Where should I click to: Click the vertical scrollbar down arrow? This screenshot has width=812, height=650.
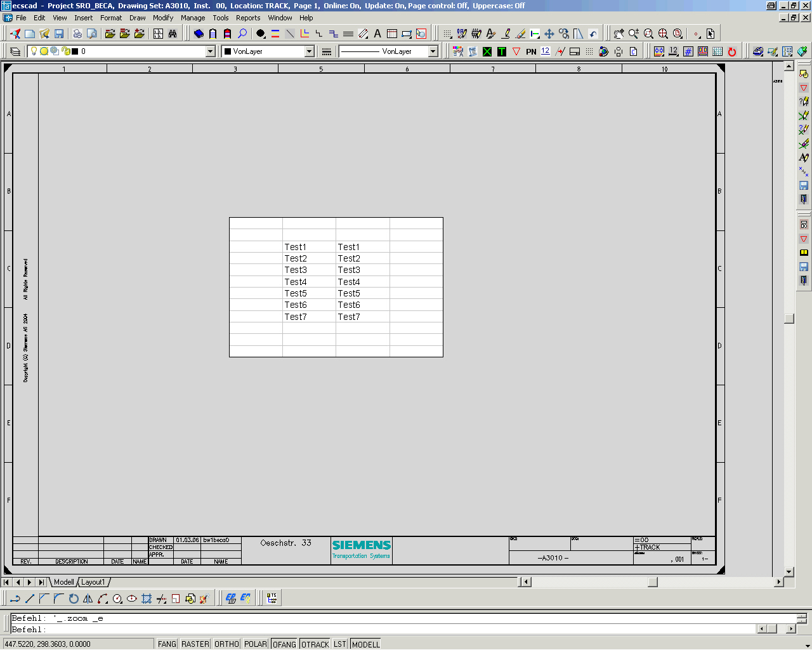pyautogui.click(x=789, y=572)
